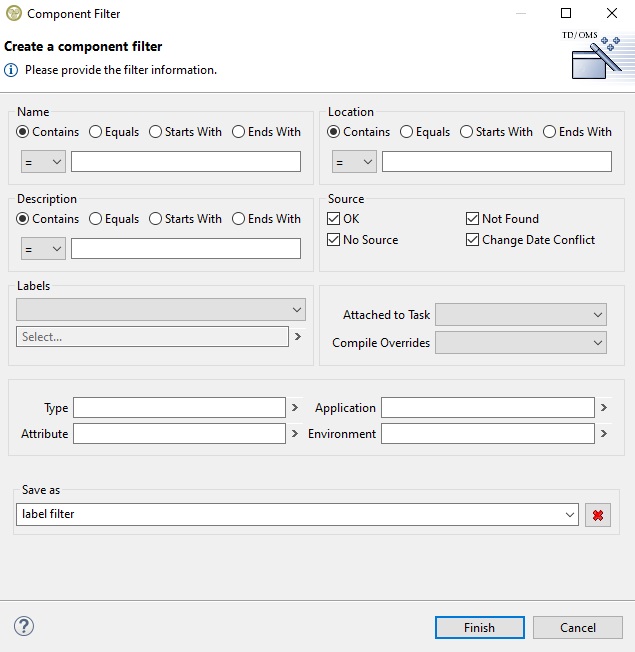Click arrow next to Labels Select field

pyautogui.click(x=298, y=337)
